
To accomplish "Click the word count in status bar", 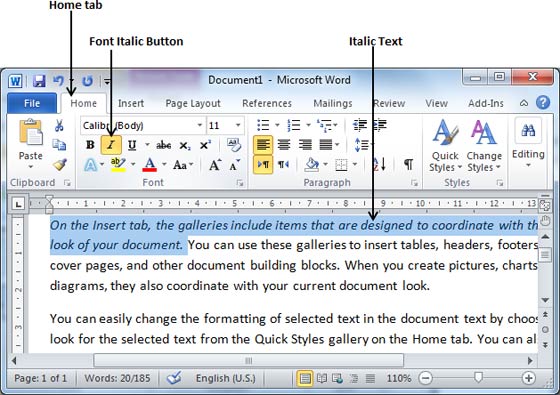I will [x=117, y=378].
